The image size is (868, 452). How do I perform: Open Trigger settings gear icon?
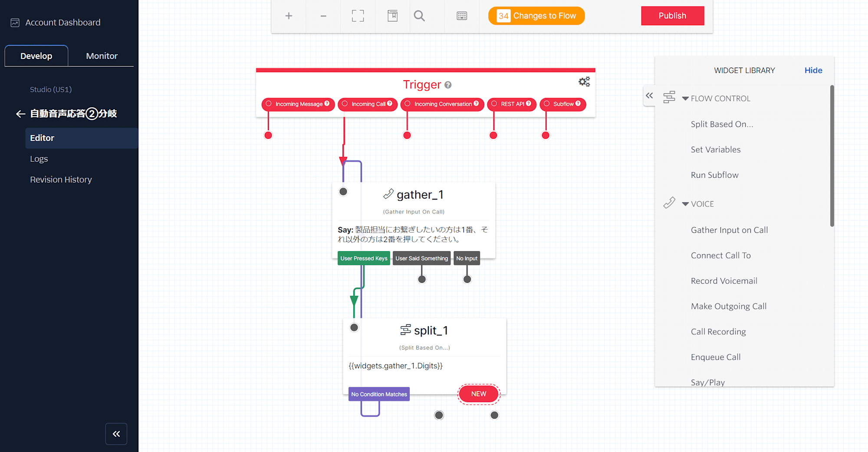584,82
